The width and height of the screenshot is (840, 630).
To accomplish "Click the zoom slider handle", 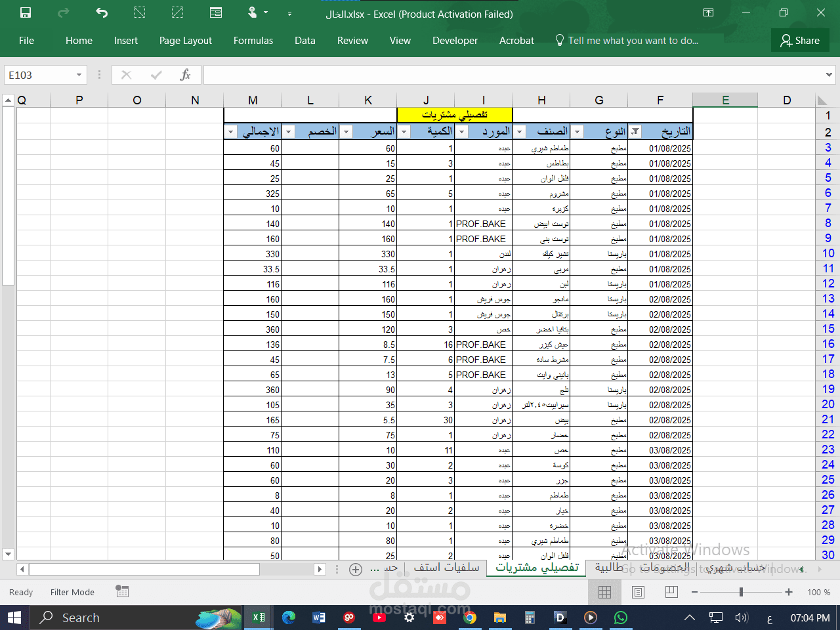I will point(741,592).
